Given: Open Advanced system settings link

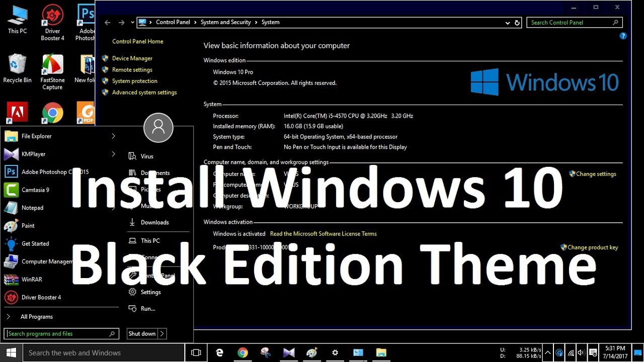Looking at the screenshot, I should pos(144,93).
